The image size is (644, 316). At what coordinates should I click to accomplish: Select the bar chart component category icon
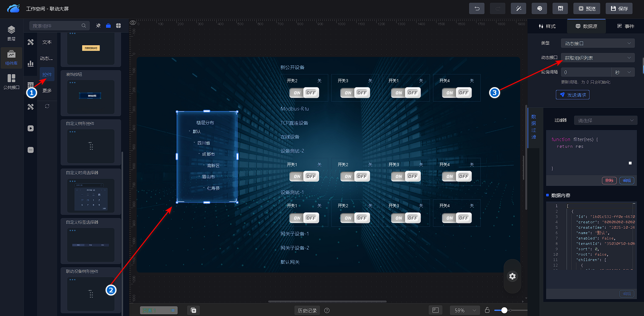coord(31,64)
